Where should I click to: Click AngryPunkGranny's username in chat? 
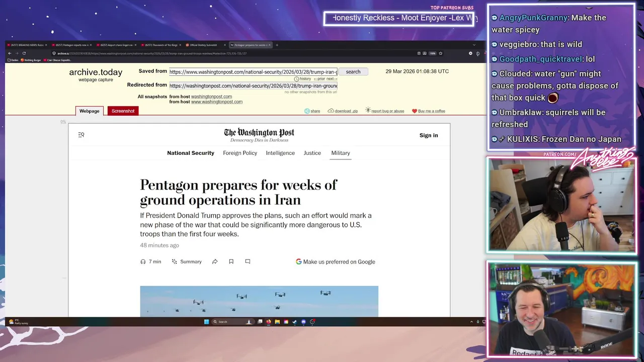click(533, 18)
